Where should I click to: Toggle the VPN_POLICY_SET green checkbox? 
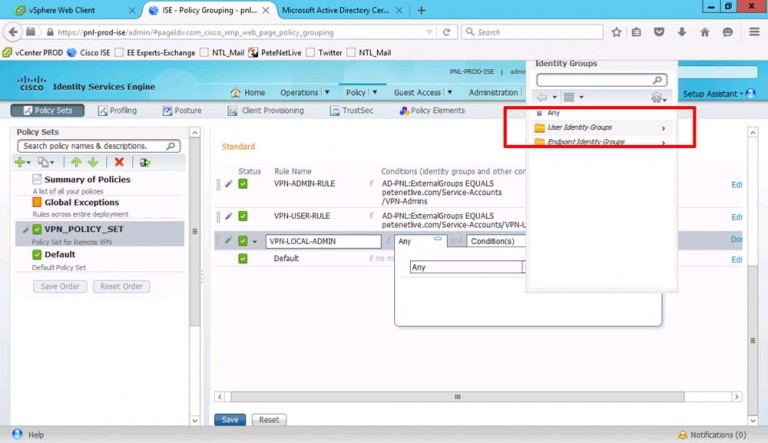37,229
